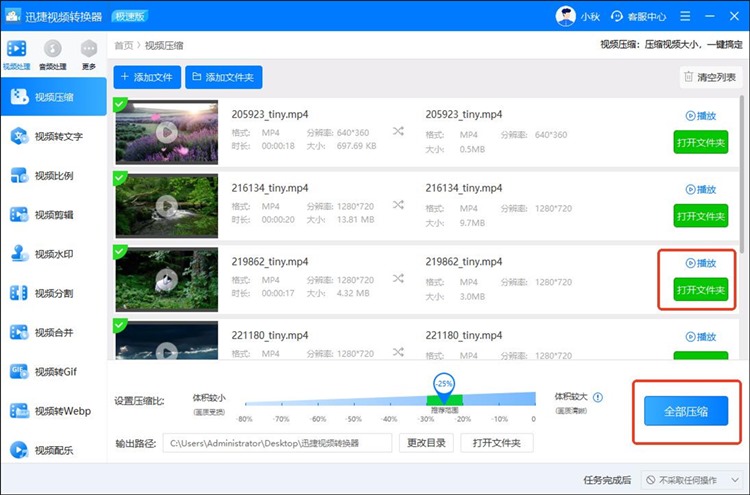Click 播放 for 221180_tiny.mp4
Screen dimensions: 750x495
(701, 337)
